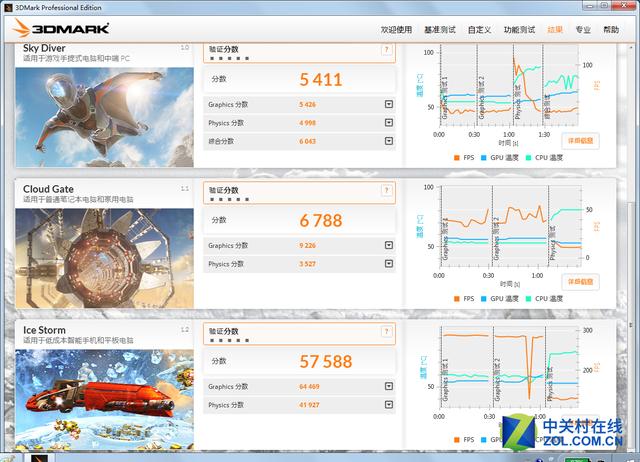Click the Cloud Gate performance chart

(x=511, y=226)
